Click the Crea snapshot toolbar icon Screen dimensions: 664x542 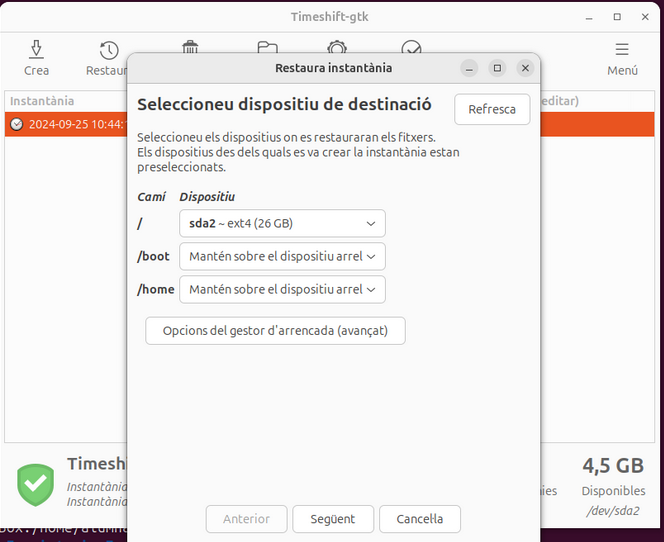[36, 50]
